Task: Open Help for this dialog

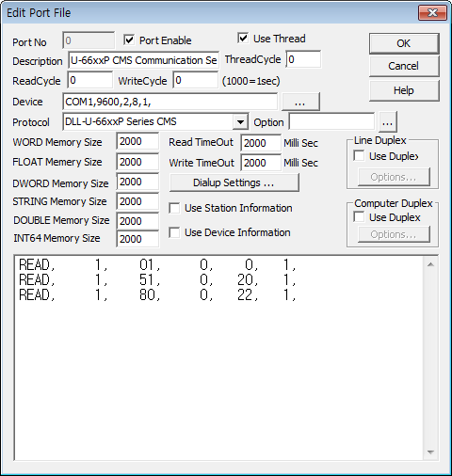Action: click(x=404, y=90)
